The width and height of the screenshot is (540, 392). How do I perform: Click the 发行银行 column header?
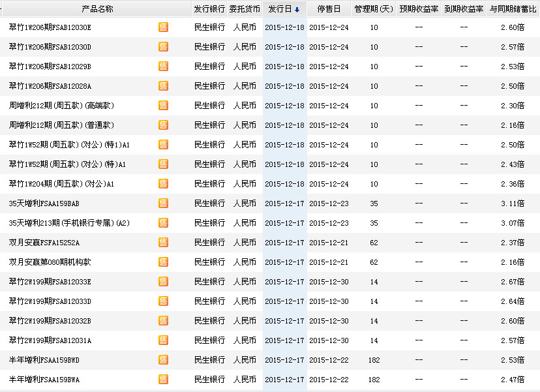pyautogui.click(x=209, y=9)
